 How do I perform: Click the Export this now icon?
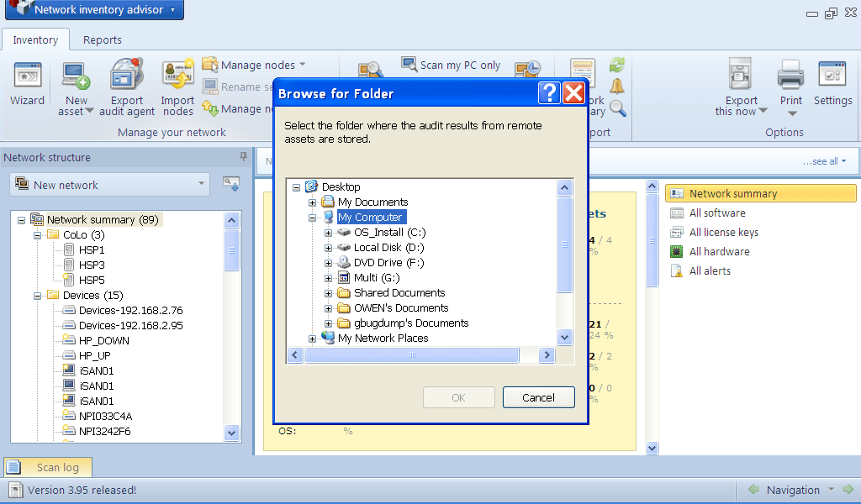(x=740, y=73)
